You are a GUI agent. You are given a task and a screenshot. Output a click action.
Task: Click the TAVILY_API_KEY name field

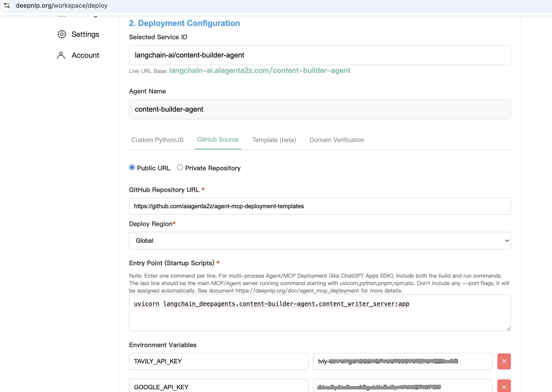(x=218, y=361)
